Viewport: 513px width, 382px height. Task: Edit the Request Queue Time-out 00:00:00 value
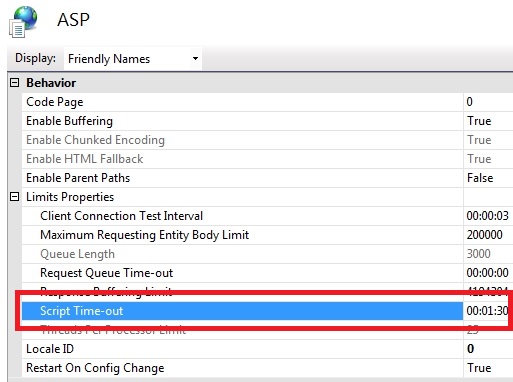pos(488,273)
